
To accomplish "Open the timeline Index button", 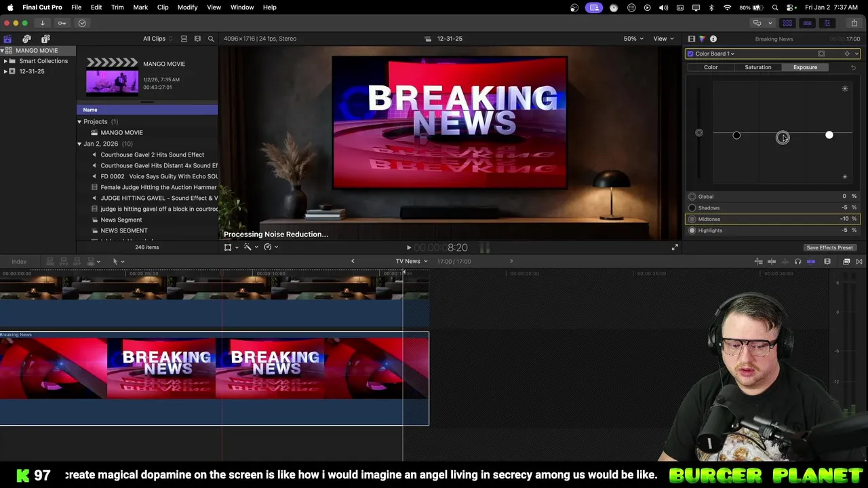I will pos(19,262).
